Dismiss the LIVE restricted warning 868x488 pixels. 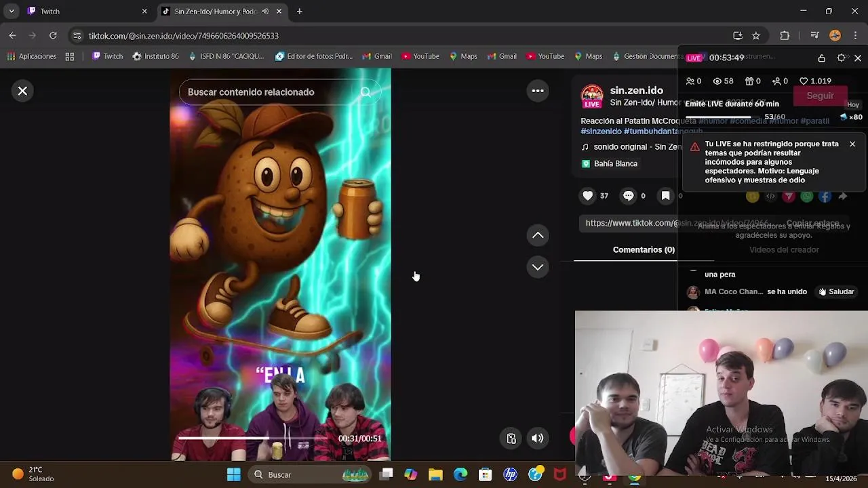852,144
